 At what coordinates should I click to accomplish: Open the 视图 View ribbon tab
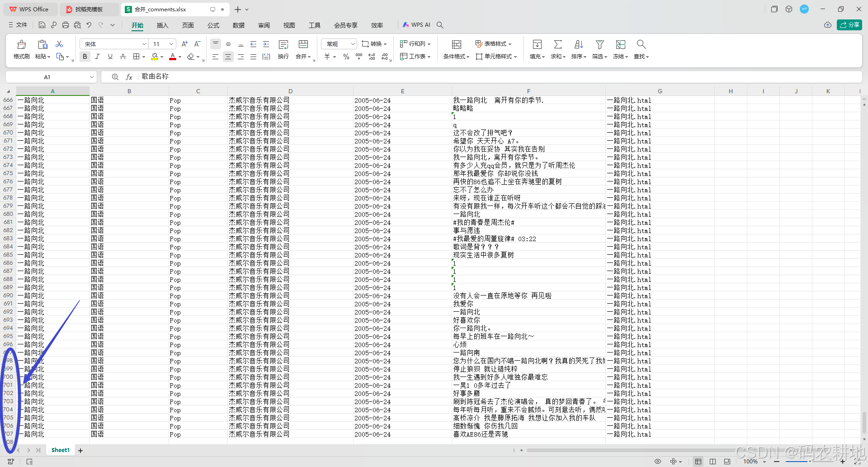click(x=289, y=25)
